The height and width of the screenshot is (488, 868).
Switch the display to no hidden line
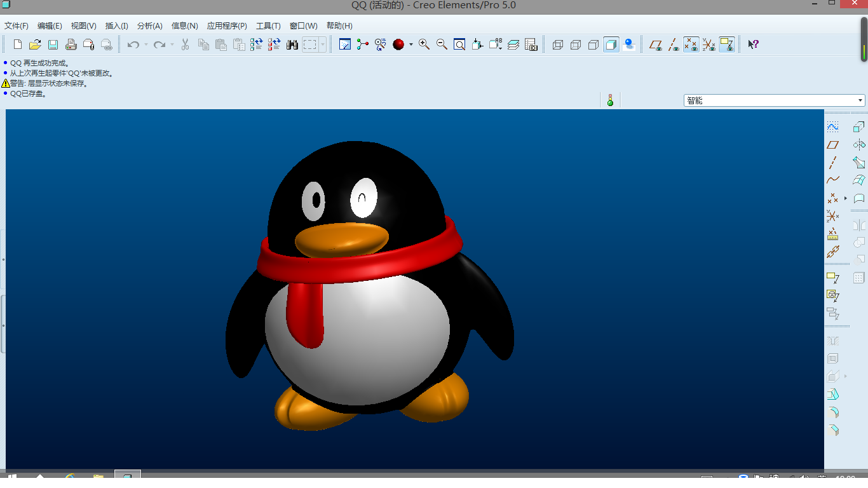(x=593, y=44)
